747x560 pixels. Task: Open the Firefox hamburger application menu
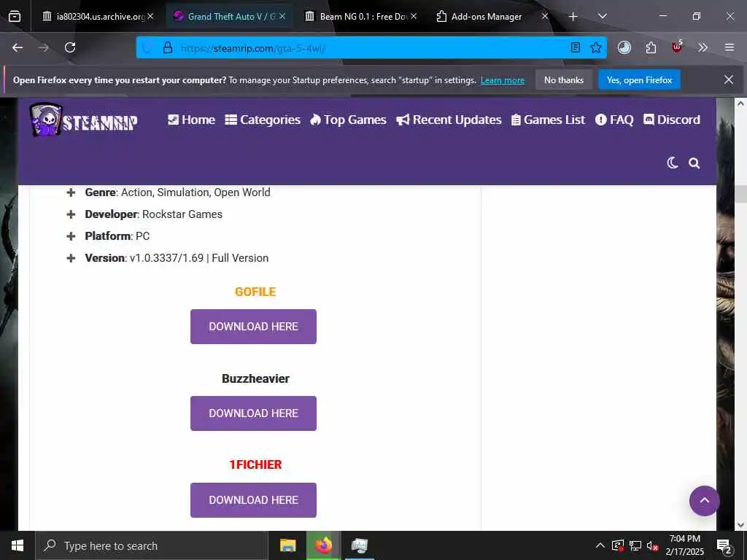tap(729, 47)
